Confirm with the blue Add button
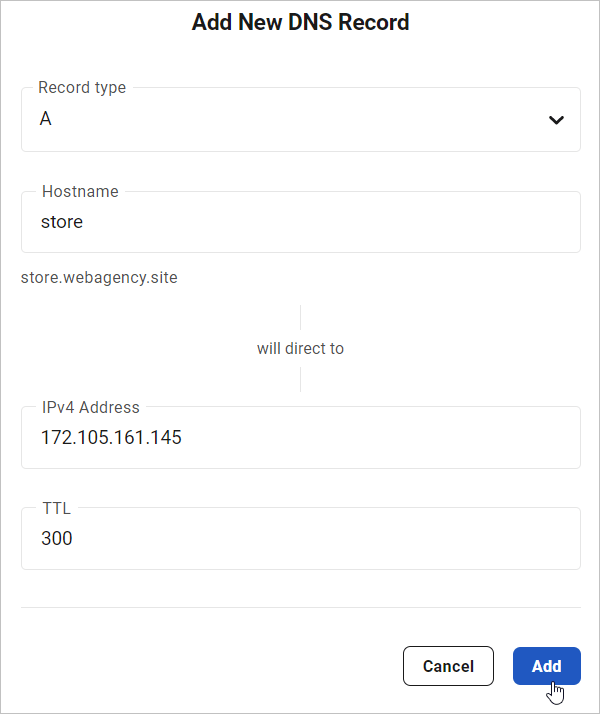 coord(546,666)
